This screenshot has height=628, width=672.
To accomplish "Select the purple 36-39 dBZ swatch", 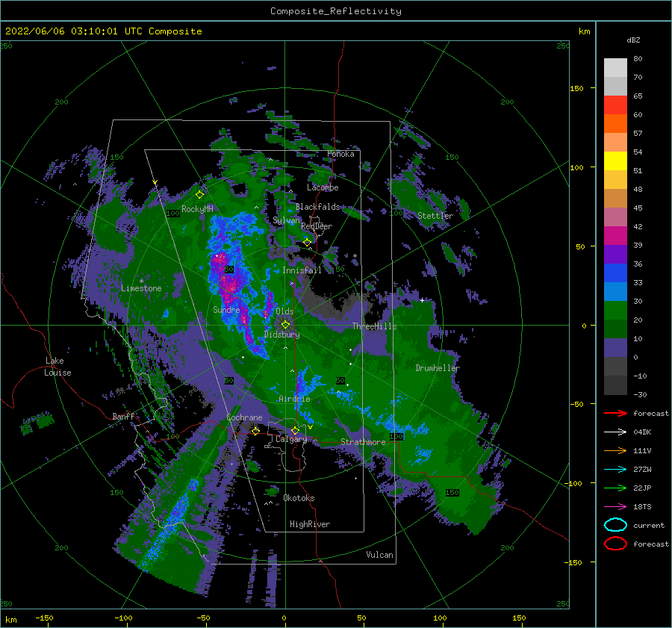I will [615, 255].
